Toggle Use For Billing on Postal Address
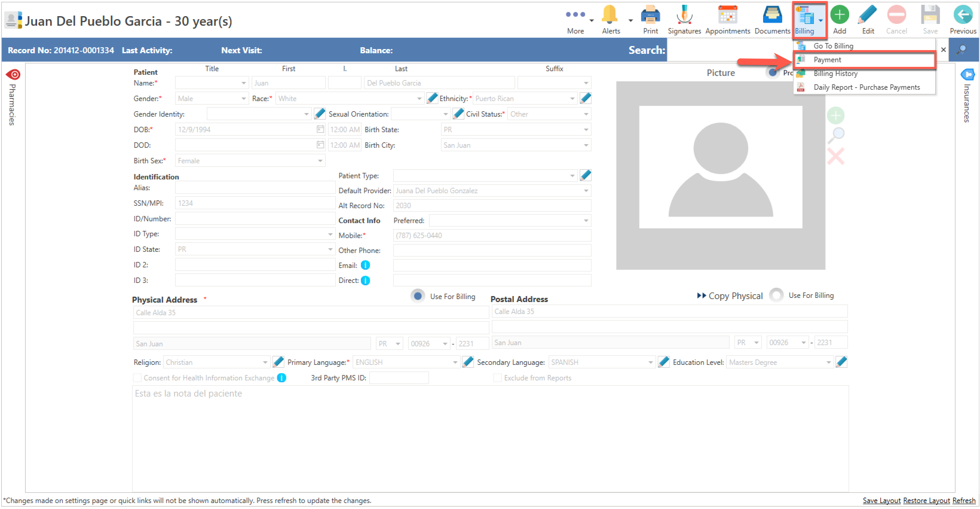 776,295
